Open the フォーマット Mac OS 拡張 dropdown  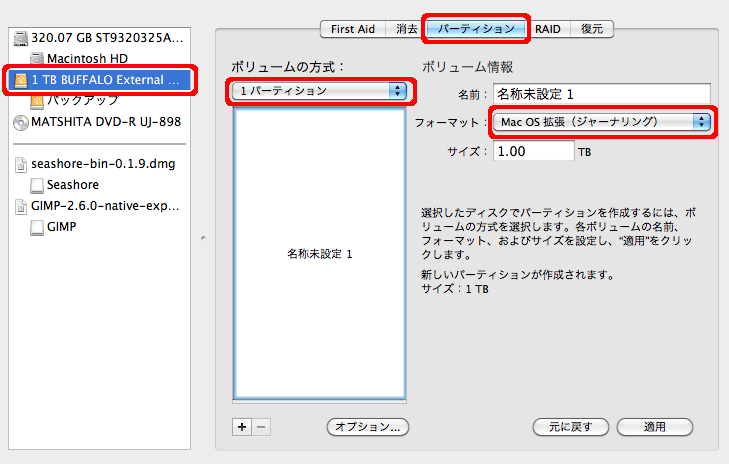pos(602,122)
